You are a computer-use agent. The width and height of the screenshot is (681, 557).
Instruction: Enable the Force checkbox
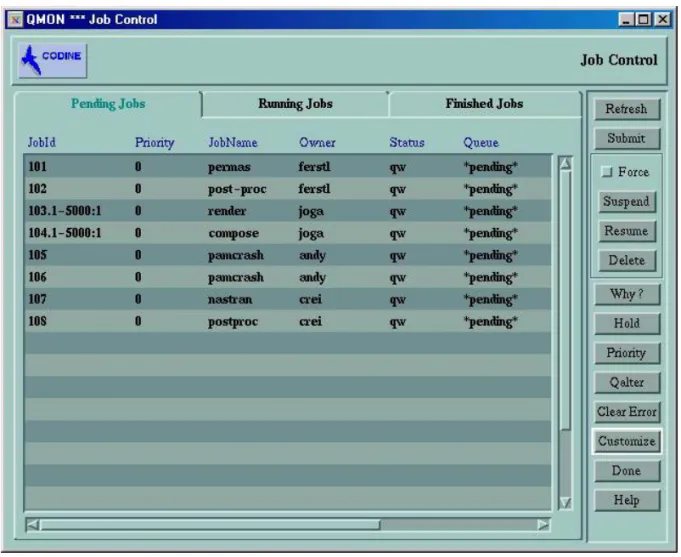coord(607,172)
